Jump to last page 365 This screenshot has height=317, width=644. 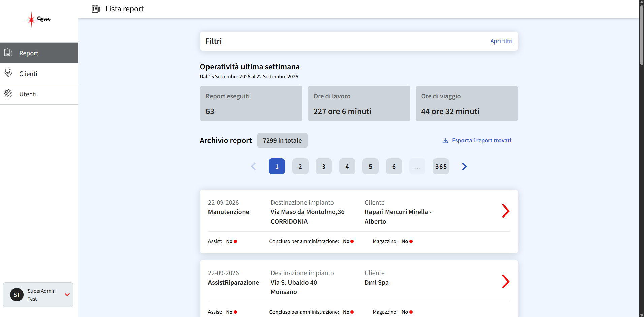point(441,166)
